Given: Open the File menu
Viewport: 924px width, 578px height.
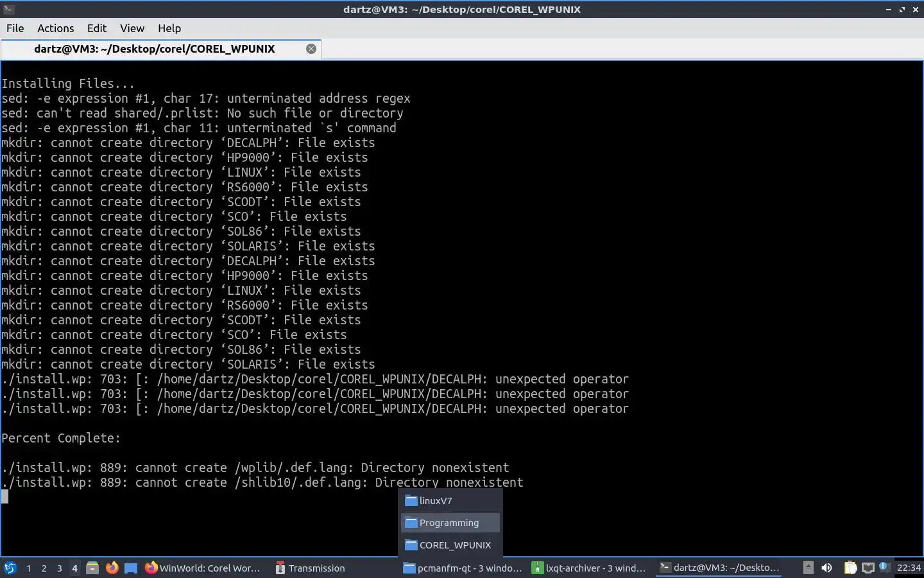Looking at the screenshot, I should coord(15,28).
